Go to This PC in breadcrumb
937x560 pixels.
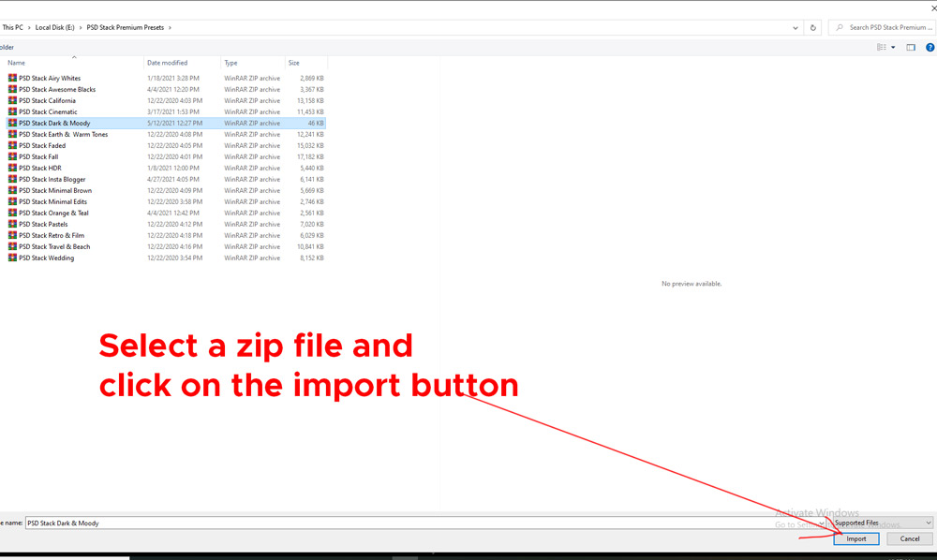12,27
